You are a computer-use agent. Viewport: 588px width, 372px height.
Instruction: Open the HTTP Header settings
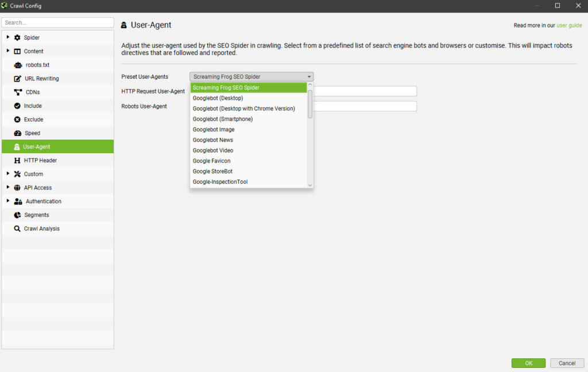[58, 161]
